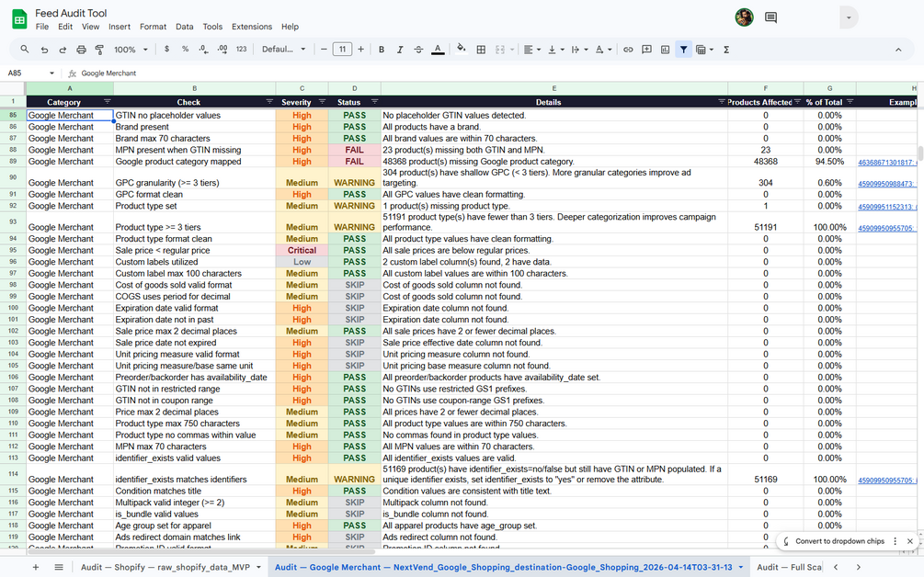Select the FAIL status cell in row 88
This screenshot has width=924, height=577.
click(x=354, y=150)
